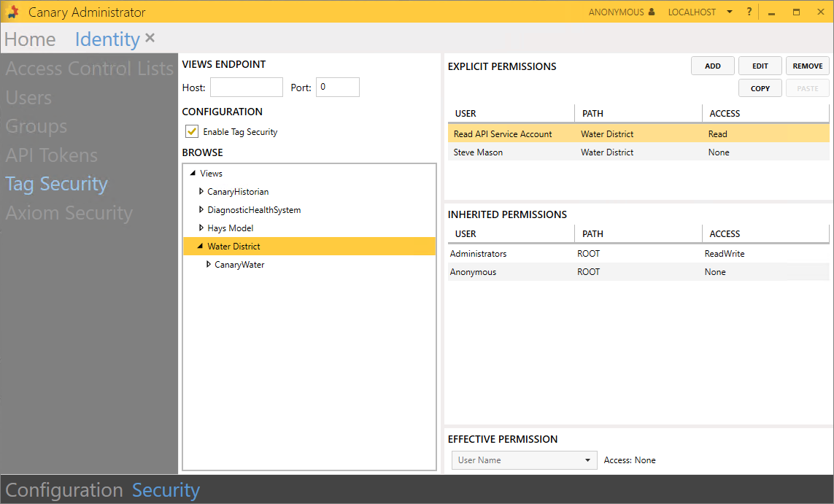
Task: Open Access Control Lists section
Action: [89, 69]
